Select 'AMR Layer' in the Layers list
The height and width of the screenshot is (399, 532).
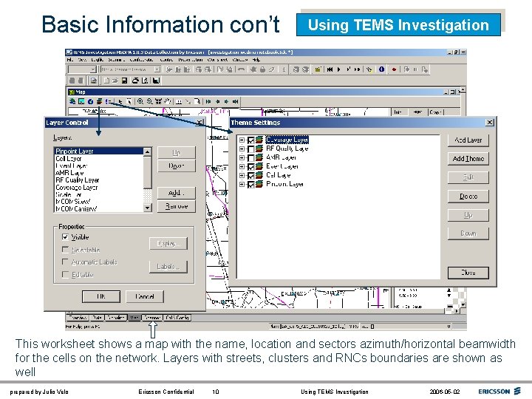tap(99, 173)
